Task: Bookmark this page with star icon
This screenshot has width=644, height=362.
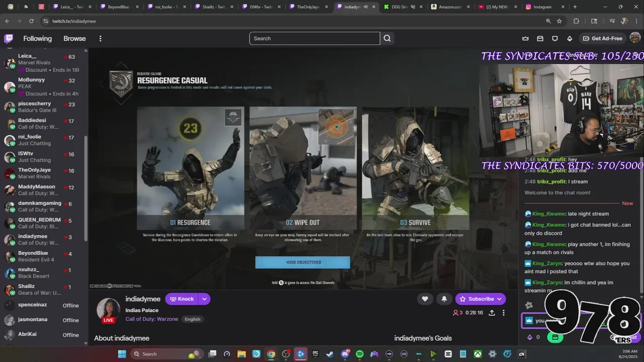Action: [559, 21]
